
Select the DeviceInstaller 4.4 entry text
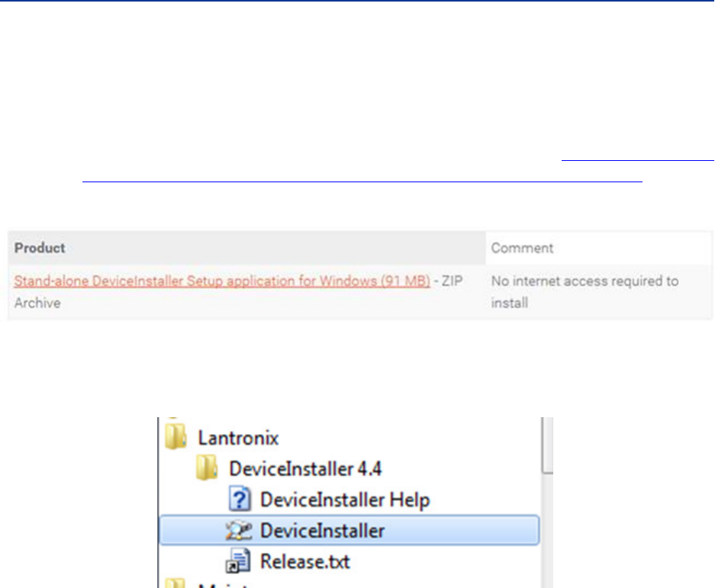[x=305, y=468]
